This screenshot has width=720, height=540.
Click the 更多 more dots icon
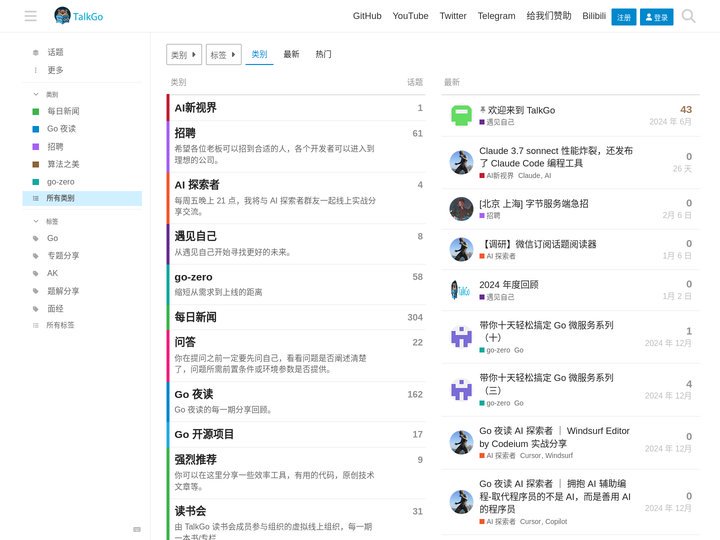[35, 70]
